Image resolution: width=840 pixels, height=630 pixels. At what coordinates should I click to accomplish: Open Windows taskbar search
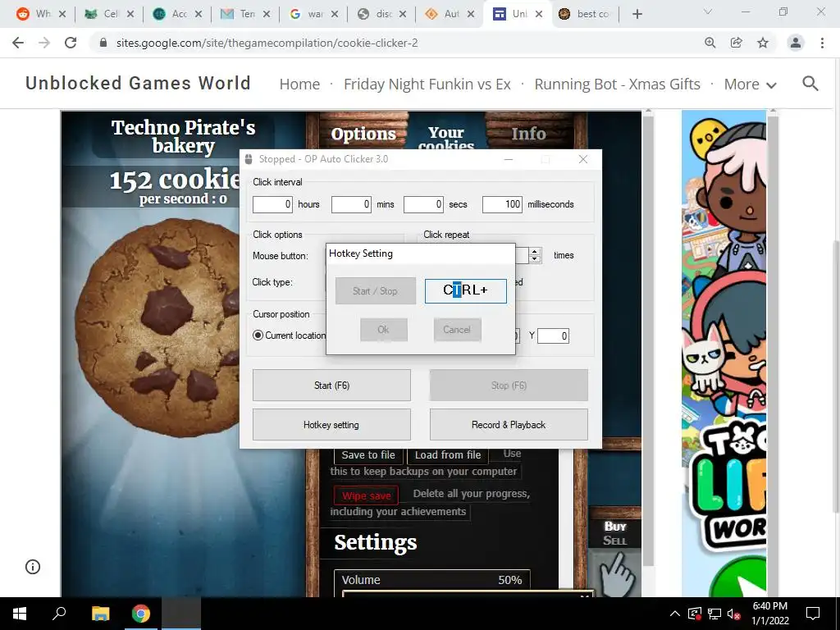point(59,614)
